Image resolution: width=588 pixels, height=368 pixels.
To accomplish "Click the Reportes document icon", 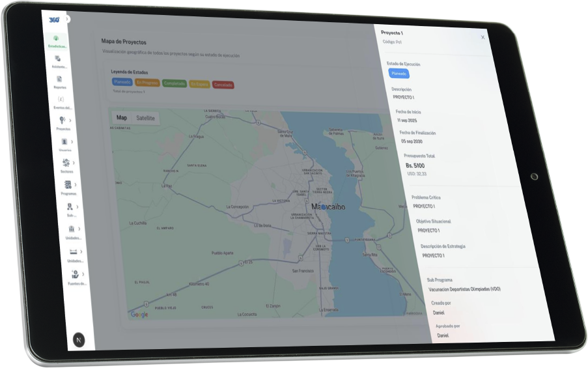I will 59,79.
